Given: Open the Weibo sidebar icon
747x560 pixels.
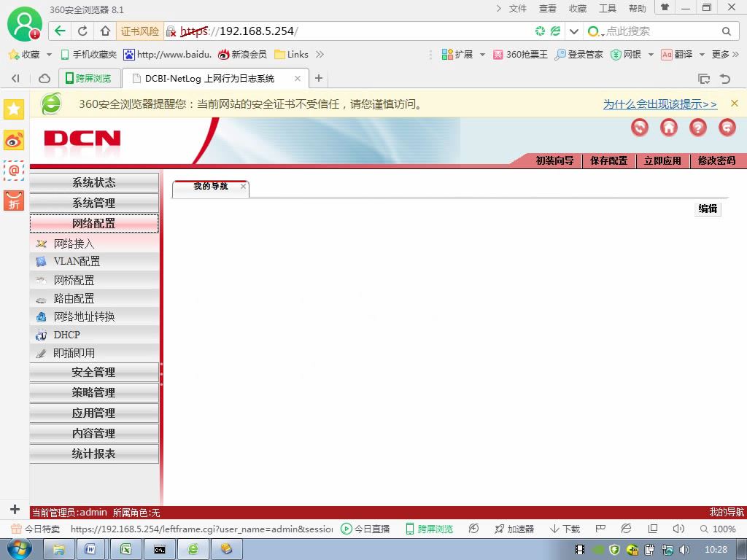Looking at the screenshot, I should click(14, 140).
